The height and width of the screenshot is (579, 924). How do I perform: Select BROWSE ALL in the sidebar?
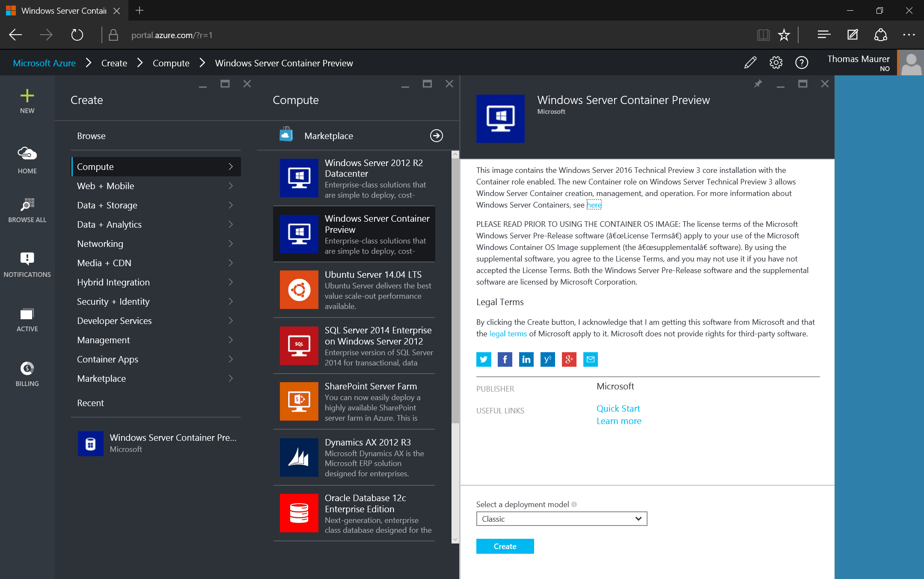click(x=27, y=205)
